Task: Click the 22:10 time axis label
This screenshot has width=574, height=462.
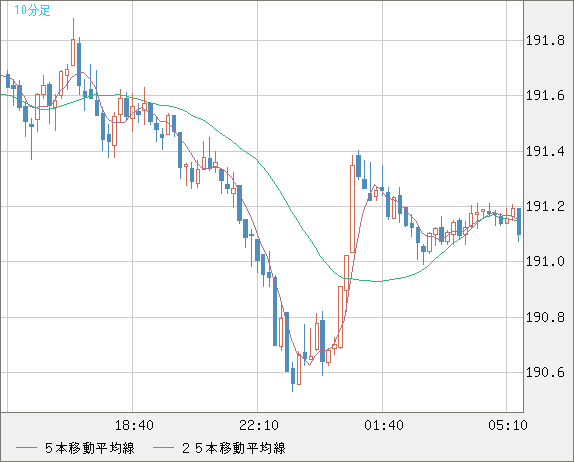Action: coord(259,425)
